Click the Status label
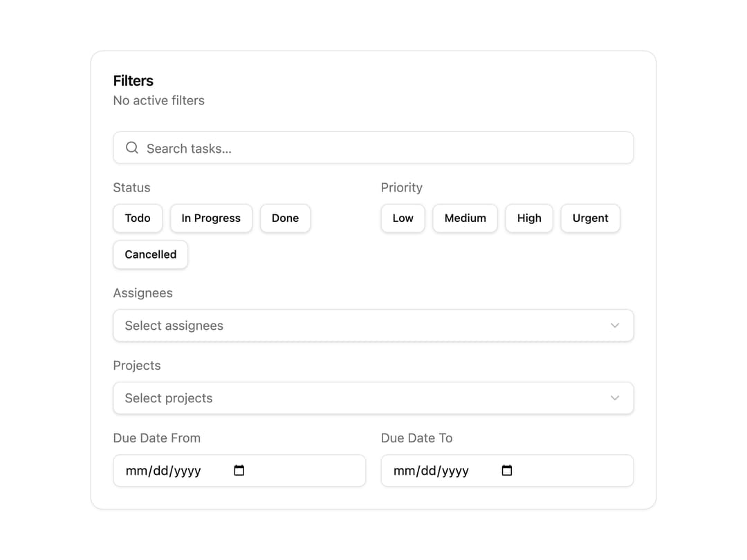Image resolution: width=747 pixels, height=560 pixels. [132, 187]
